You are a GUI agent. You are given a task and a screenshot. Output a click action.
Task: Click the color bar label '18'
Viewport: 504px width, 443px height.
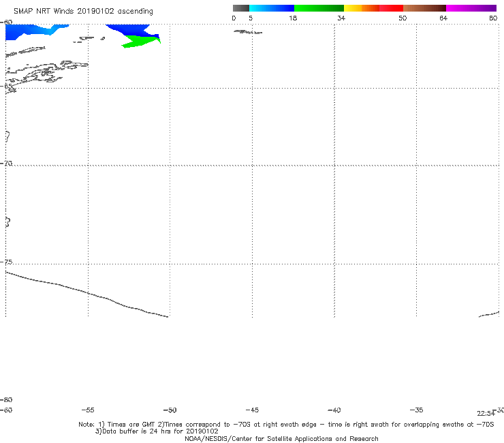(293, 18)
